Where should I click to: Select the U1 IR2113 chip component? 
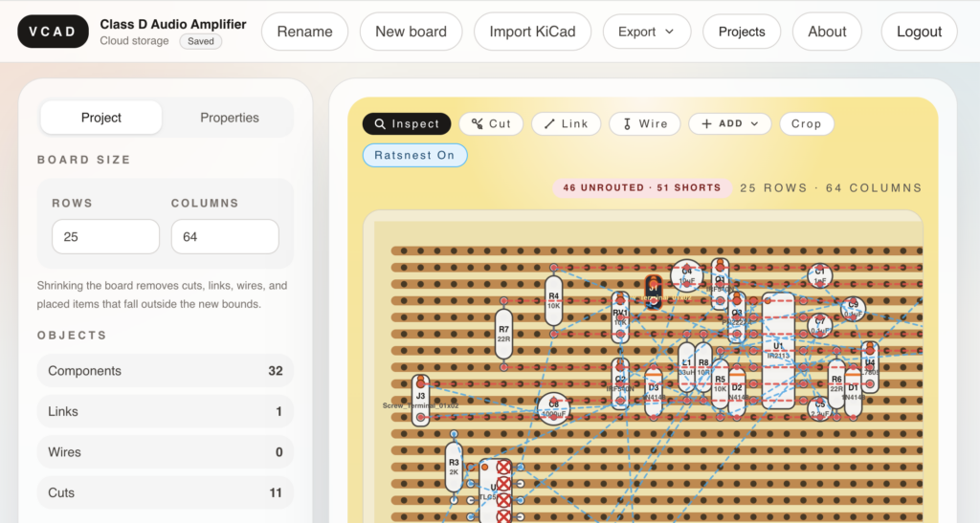(778, 350)
